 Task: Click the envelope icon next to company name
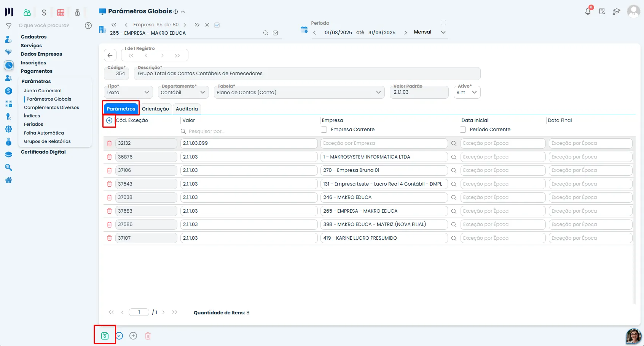(275, 33)
